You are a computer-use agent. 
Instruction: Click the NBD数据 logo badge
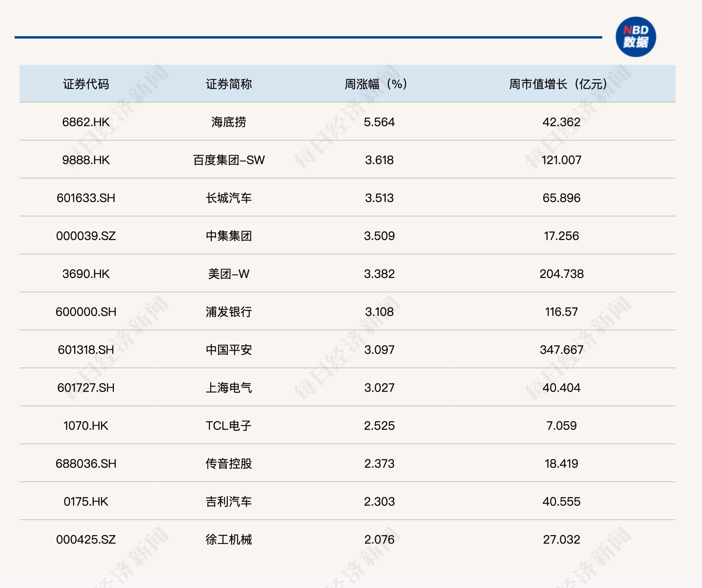635,37
